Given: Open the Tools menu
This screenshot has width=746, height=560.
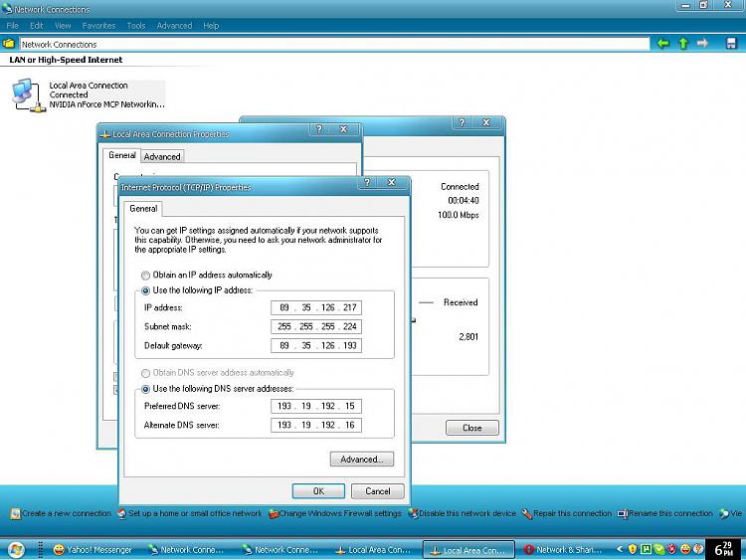Looking at the screenshot, I should coord(136,25).
